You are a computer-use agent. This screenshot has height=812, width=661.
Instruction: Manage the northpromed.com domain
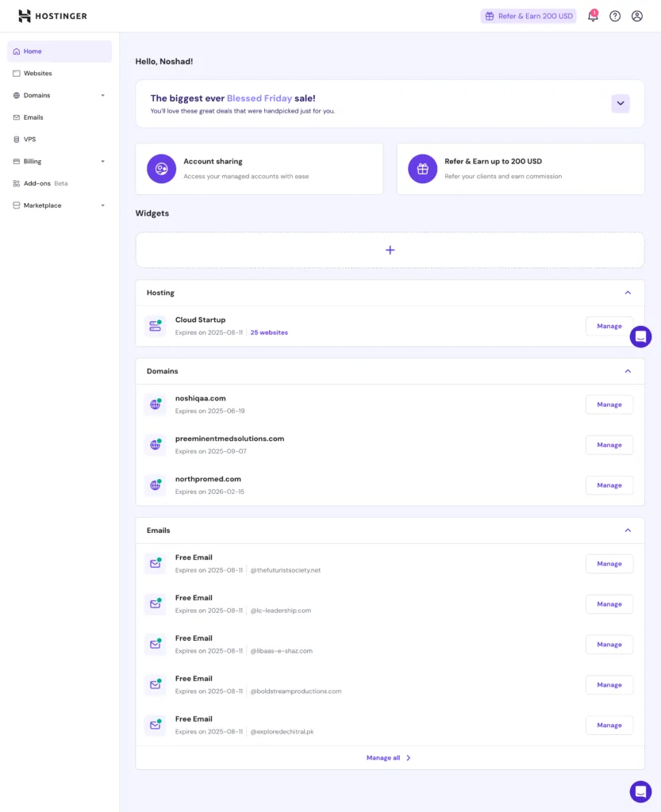point(609,485)
